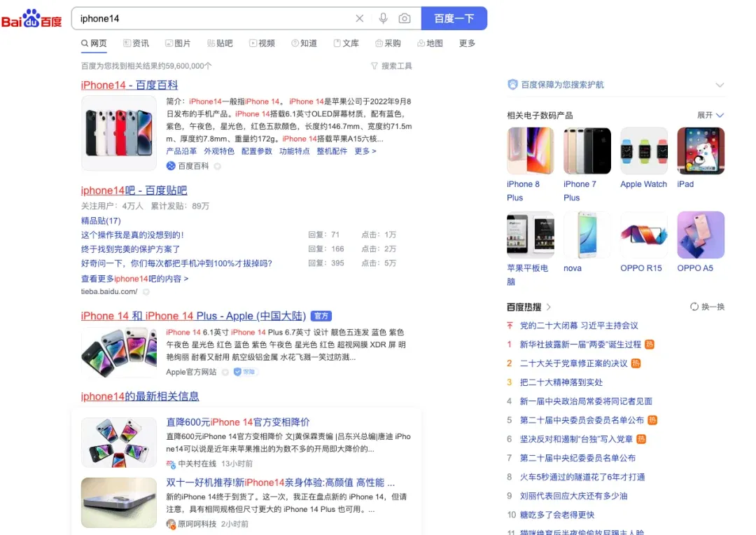Open 查看更多iphone14吧的内容 link

tap(134, 279)
